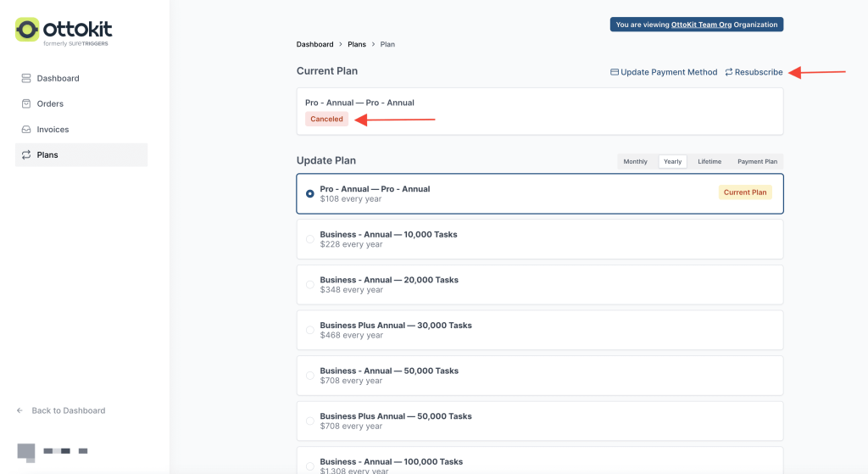This screenshot has height=474, width=868.
Task: Select Business Annual 10,000 Tasks radio button
Action: click(x=310, y=239)
